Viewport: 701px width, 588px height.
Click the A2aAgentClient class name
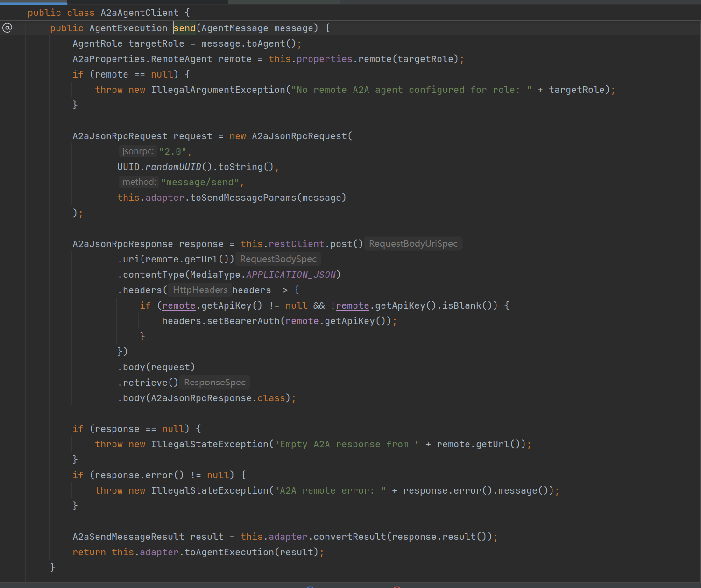140,13
